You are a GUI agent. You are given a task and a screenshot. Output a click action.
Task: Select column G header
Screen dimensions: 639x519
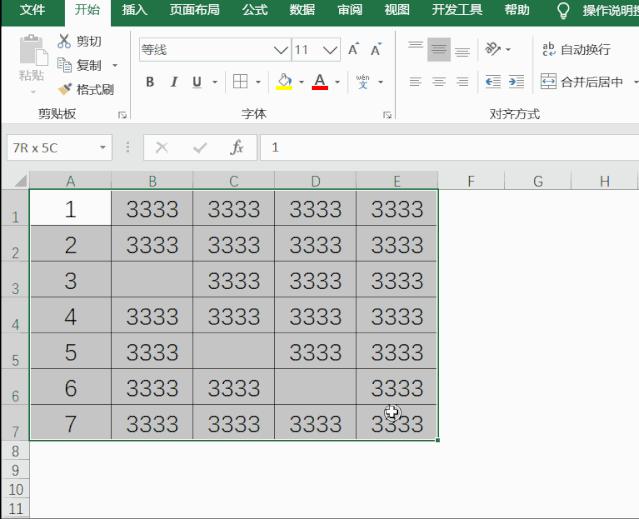tap(538, 181)
